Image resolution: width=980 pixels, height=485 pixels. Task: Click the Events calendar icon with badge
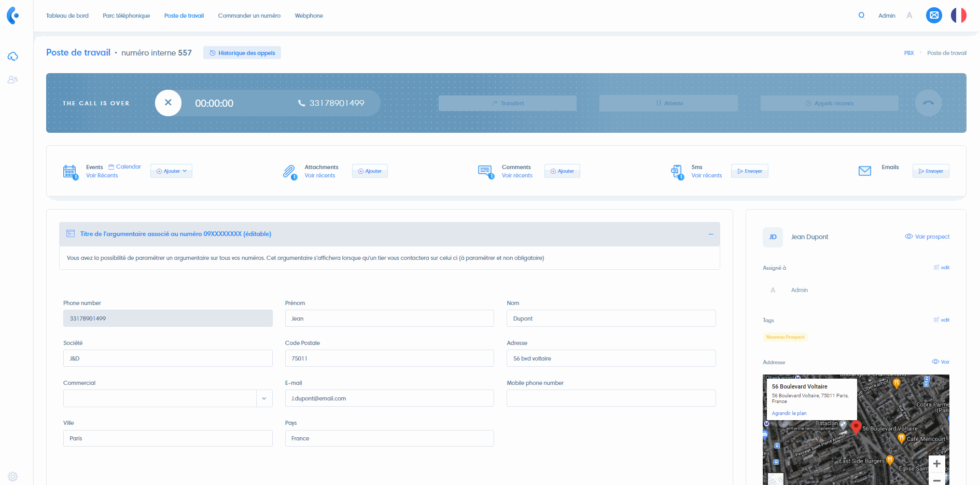click(x=70, y=171)
